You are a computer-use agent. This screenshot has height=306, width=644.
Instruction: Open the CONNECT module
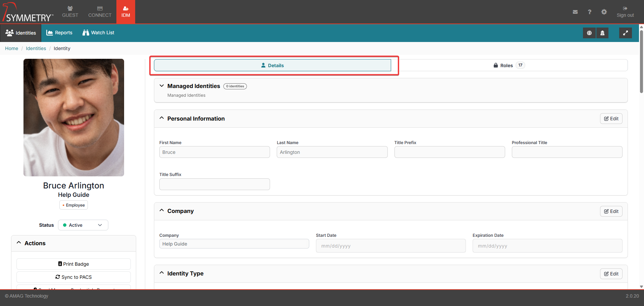tap(100, 12)
